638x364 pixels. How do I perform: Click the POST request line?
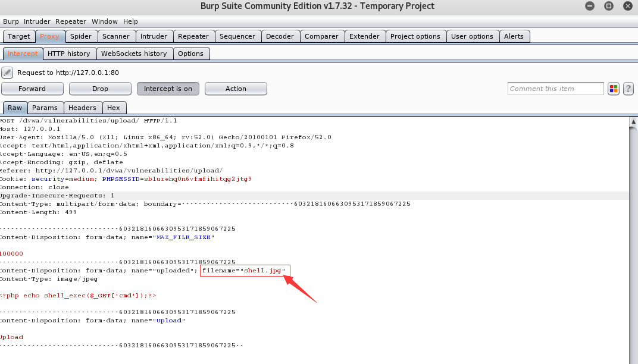pyautogui.click(x=88, y=121)
